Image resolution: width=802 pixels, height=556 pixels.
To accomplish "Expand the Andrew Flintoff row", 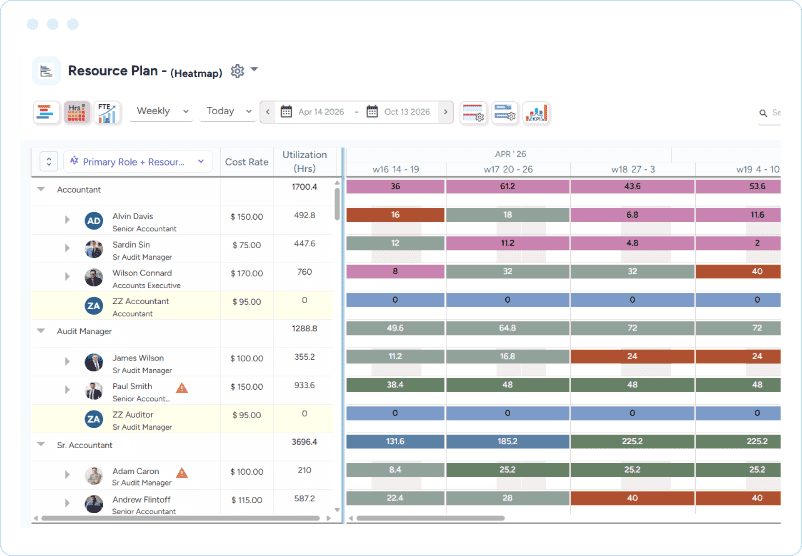I will 67,503.
